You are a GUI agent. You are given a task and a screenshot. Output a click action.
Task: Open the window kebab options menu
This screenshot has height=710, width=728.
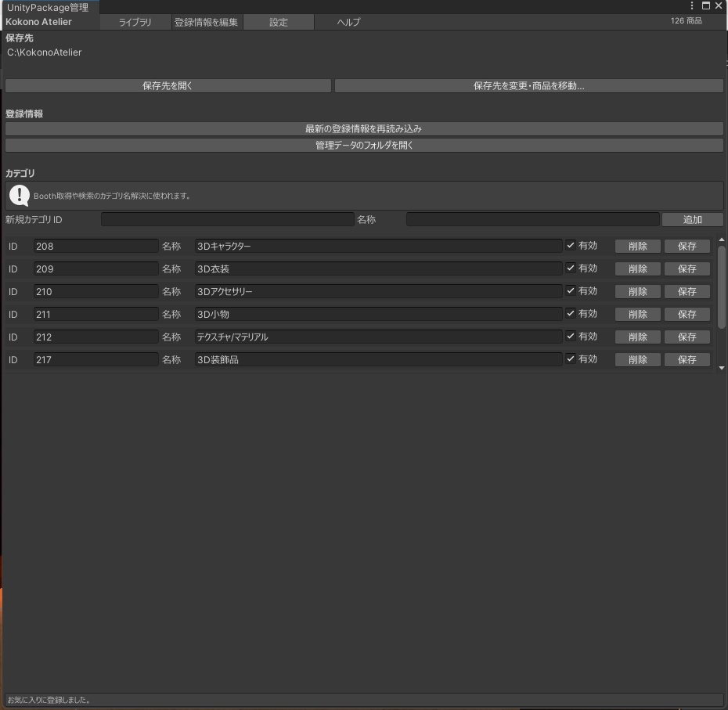pos(692,5)
